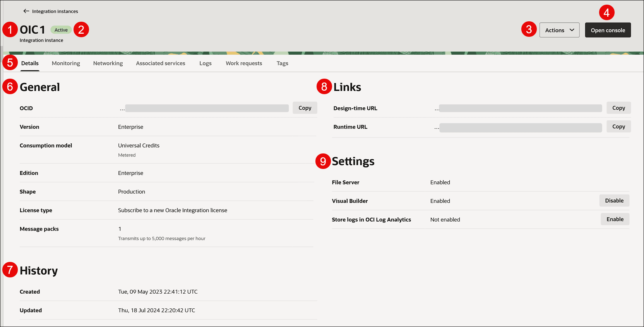Click the Edition 'Enterprise' value

point(130,173)
